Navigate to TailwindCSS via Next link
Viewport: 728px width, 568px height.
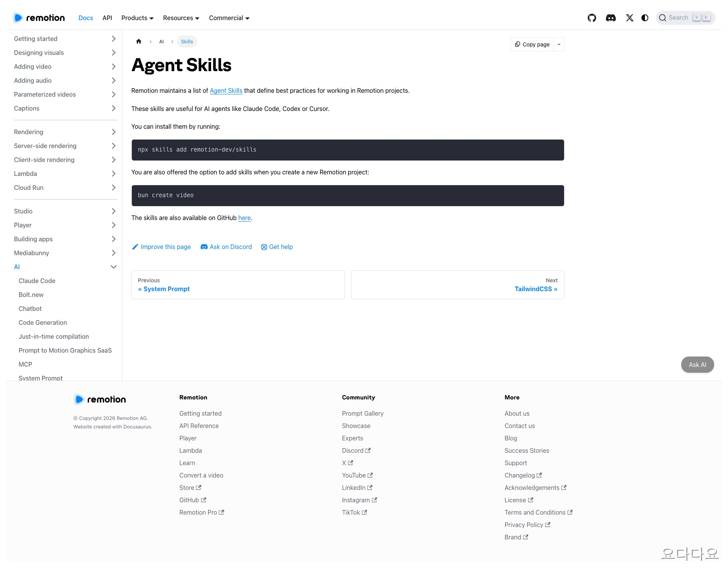pos(536,289)
